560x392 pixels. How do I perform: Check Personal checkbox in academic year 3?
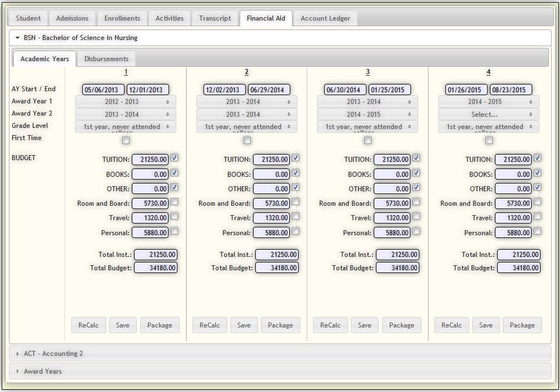coord(416,231)
